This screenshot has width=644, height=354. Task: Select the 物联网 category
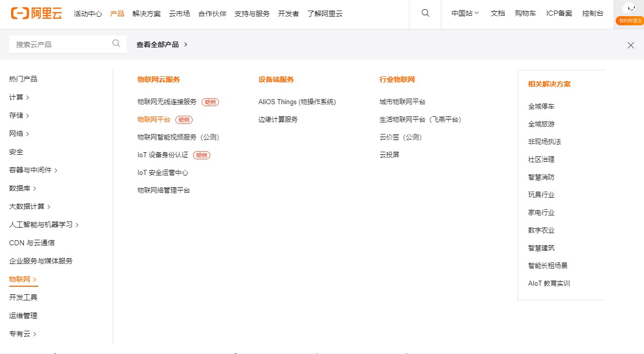23,279
